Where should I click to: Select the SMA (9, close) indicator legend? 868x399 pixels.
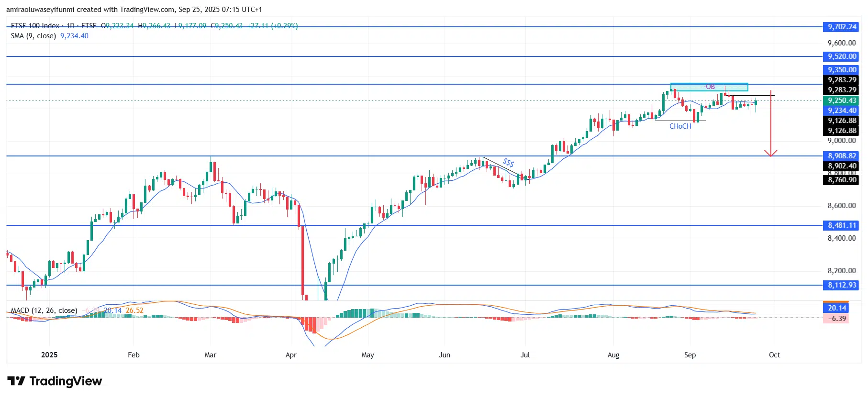coord(33,36)
